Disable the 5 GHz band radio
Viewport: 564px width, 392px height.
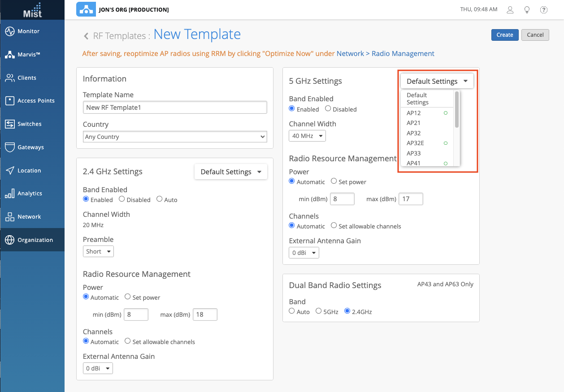pos(328,109)
